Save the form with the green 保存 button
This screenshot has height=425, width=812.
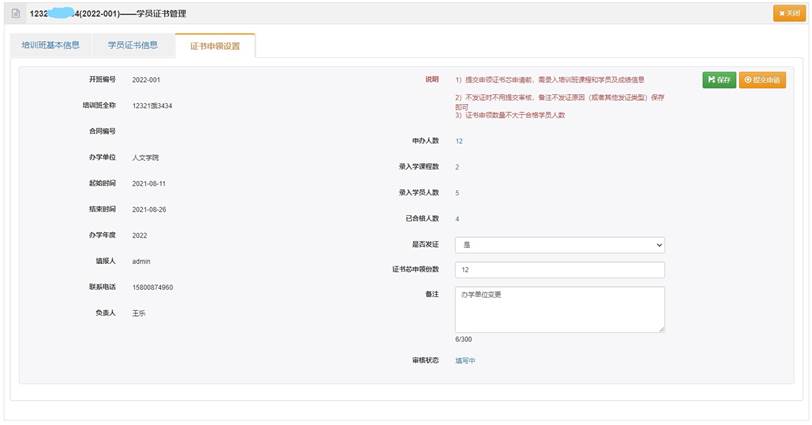point(718,80)
